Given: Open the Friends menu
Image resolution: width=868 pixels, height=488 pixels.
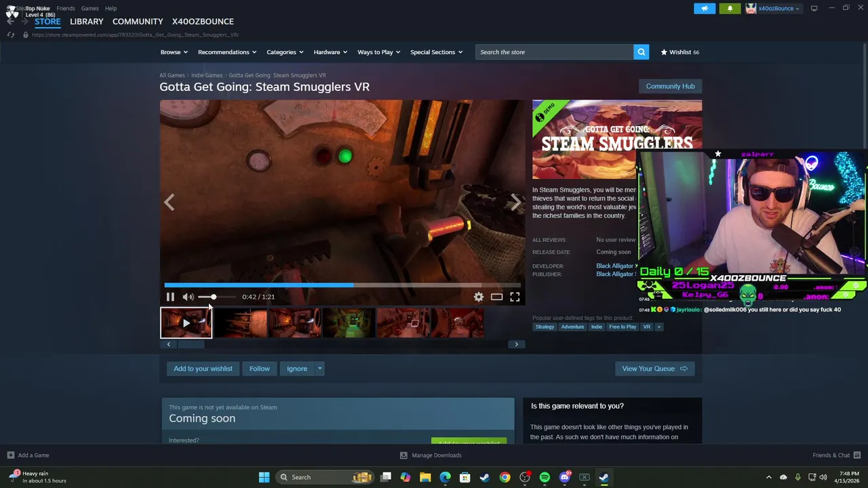Looking at the screenshot, I should [x=66, y=8].
